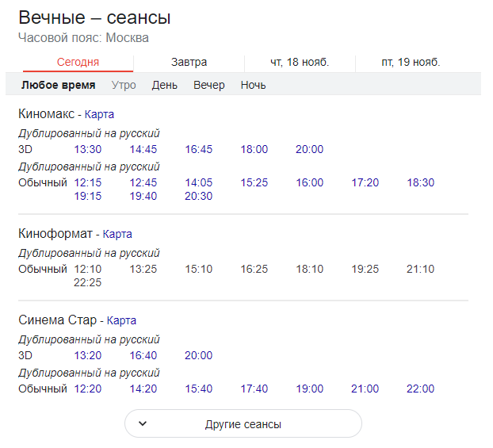
Task: Filter showtimes by День
Action: (x=164, y=86)
